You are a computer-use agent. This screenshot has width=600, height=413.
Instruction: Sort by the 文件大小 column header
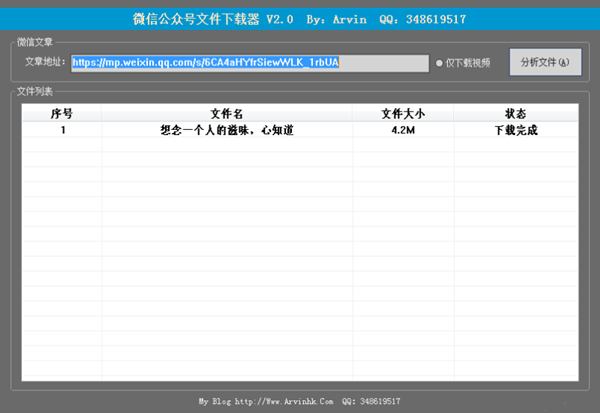point(403,113)
